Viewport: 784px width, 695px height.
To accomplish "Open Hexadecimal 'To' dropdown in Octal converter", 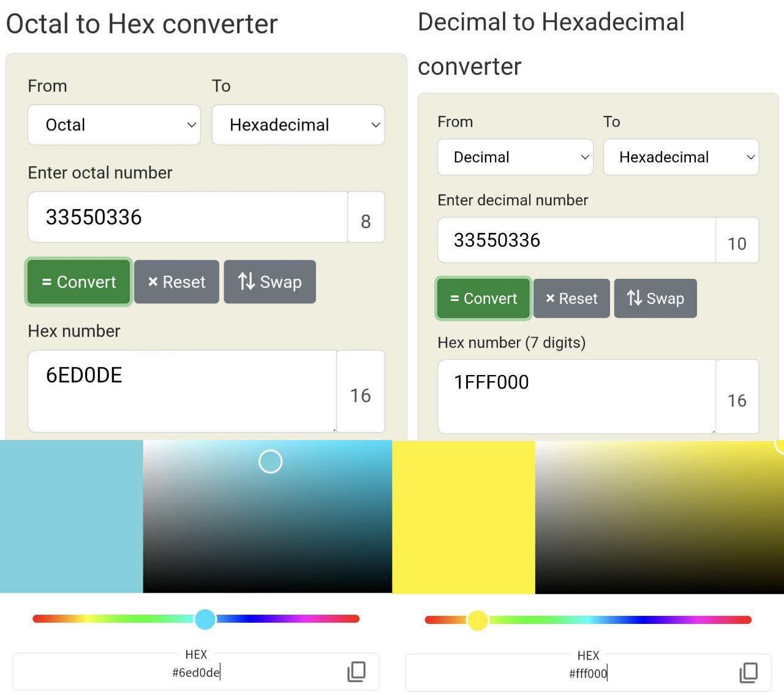I will point(298,125).
